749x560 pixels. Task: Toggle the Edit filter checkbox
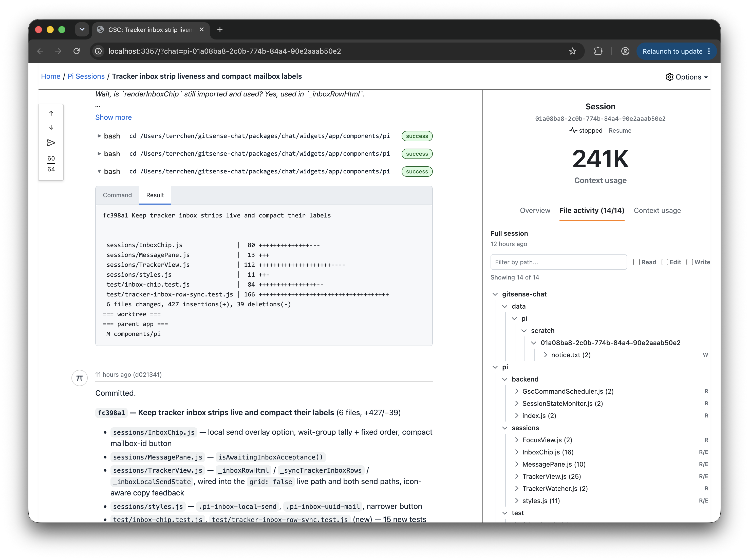pos(665,262)
